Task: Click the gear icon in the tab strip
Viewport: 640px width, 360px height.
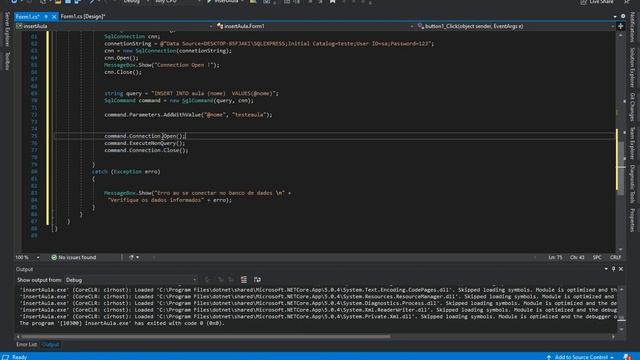Action: 623,17
